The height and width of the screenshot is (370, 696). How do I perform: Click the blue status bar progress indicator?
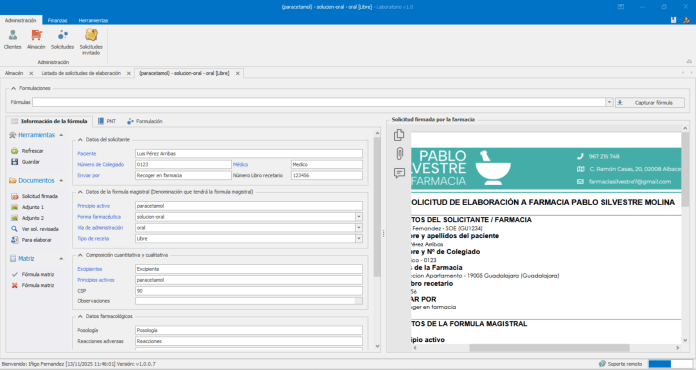pyautogui.click(x=659, y=364)
